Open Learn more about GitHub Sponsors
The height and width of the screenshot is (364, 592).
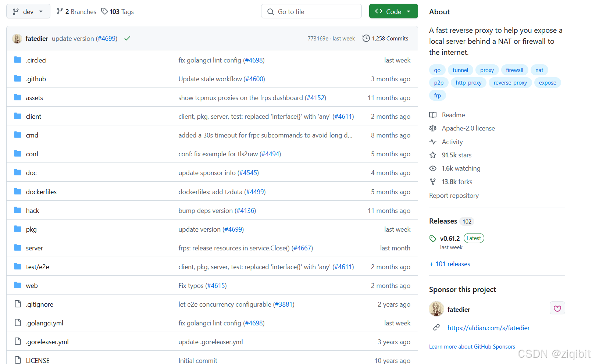[x=472, y=347]
